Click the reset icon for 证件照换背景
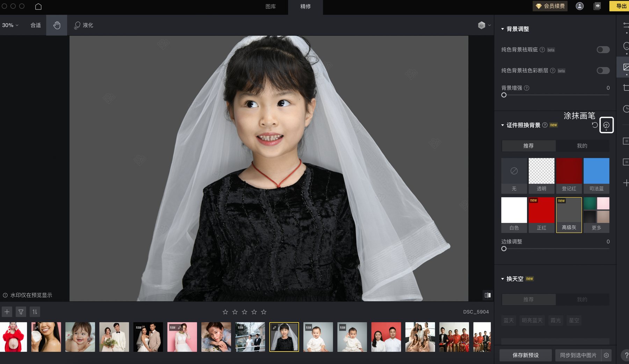Viewport: 629px width, 364px height. pos(595,125)
